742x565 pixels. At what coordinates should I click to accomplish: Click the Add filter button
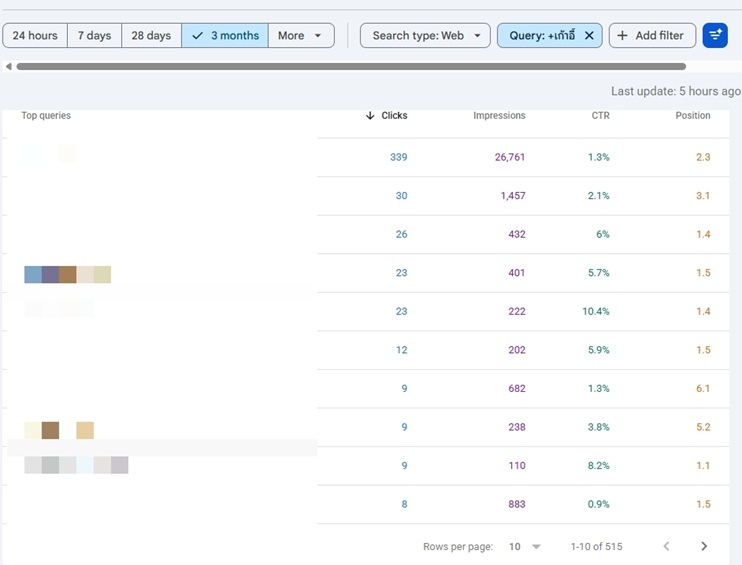coord(652,35)
